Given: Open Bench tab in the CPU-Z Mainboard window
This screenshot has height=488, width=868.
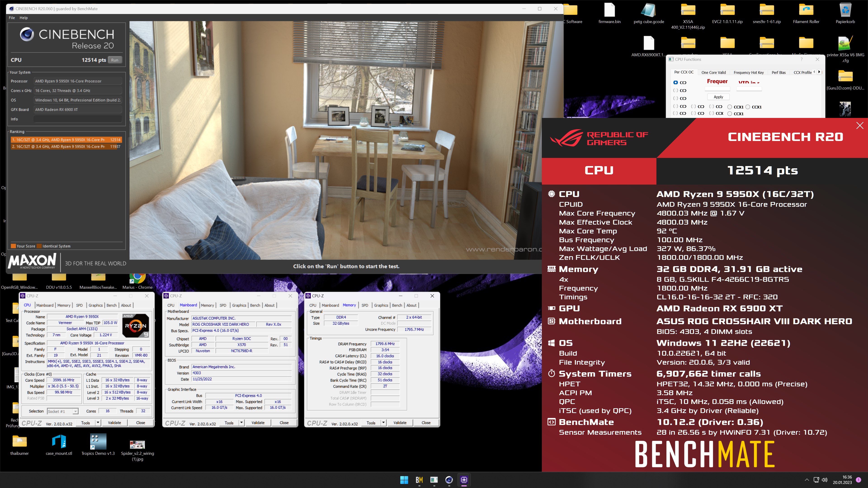Looking at the screenshot, I should 255,305.
